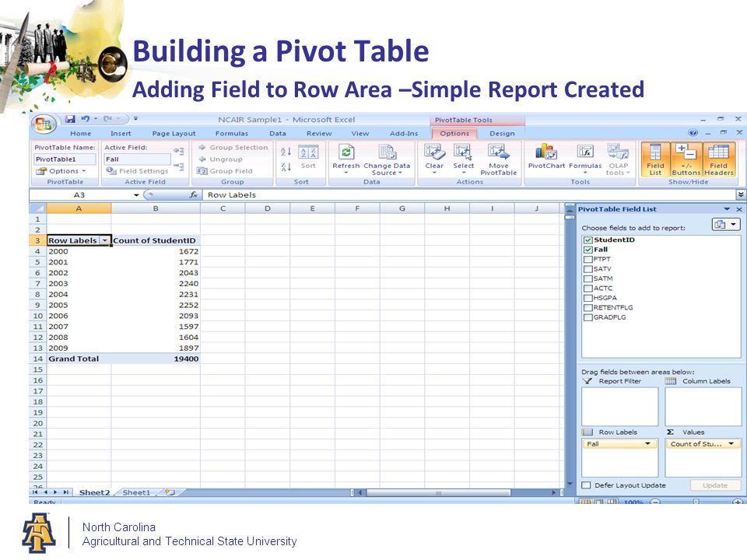
Task: Click the zoom slider control
Action: pyautogui.click(x=696, y=502)
